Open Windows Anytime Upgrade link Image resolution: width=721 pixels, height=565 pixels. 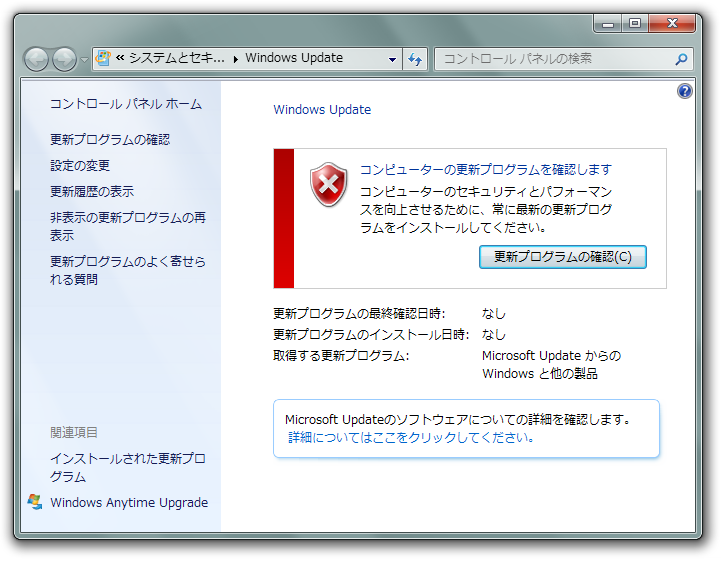129,502
